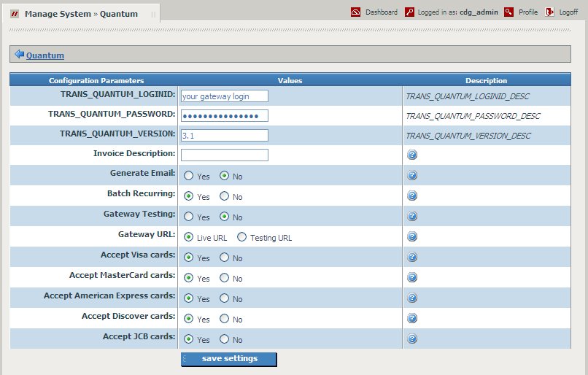Screen dimensions: 588x375
Task: Set Accept American Express cards to No
Action: 224,298
